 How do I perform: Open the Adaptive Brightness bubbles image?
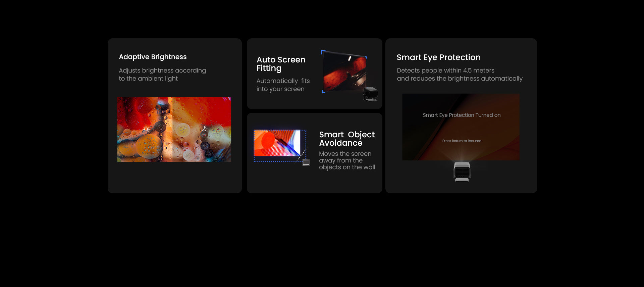pyautogui.click(x=174, y=130)
